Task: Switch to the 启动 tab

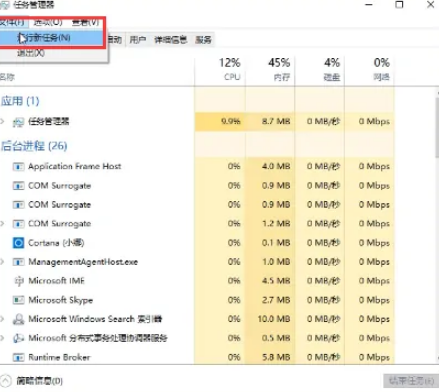Action: [x=115, y=40]
